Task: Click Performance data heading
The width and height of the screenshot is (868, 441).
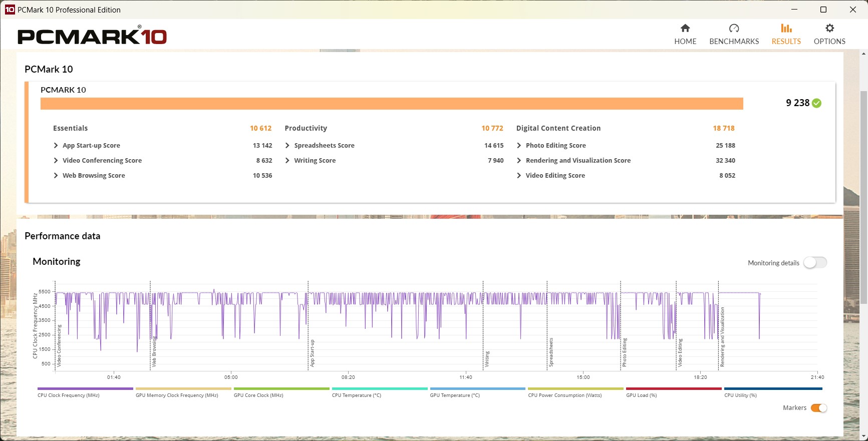Action: coord(63,236)
